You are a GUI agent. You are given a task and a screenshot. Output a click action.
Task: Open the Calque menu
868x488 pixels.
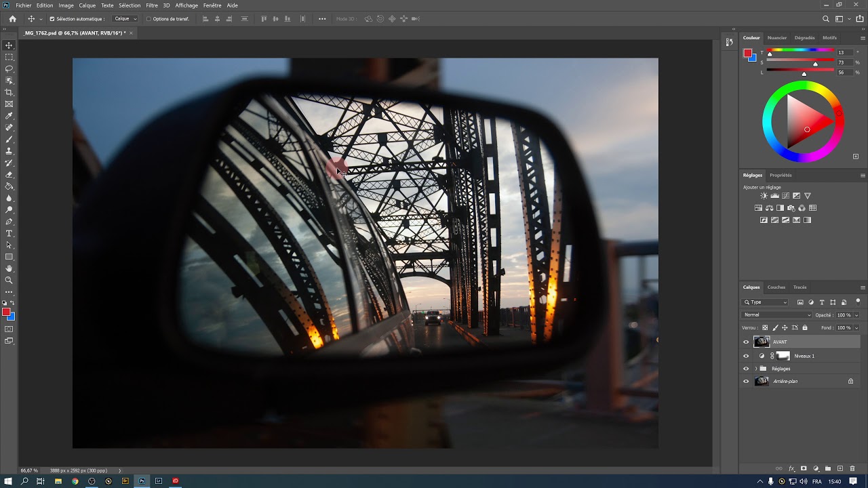tap(87, 5)
